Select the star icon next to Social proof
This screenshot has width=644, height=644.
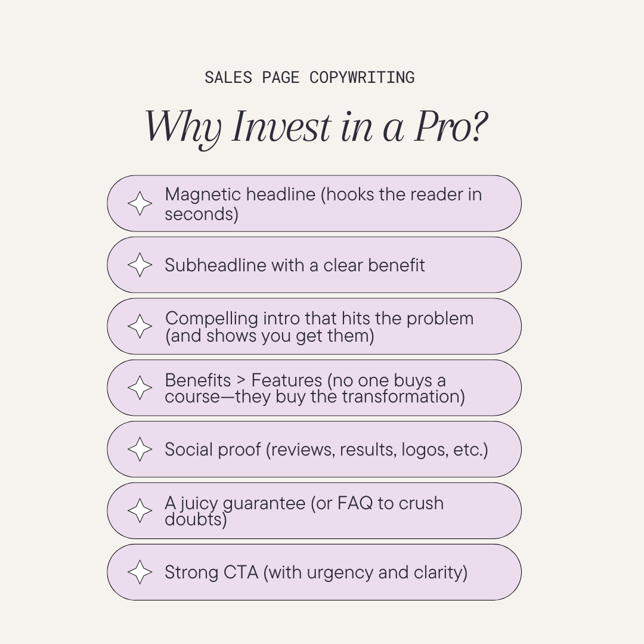click(x=140, y=449)
